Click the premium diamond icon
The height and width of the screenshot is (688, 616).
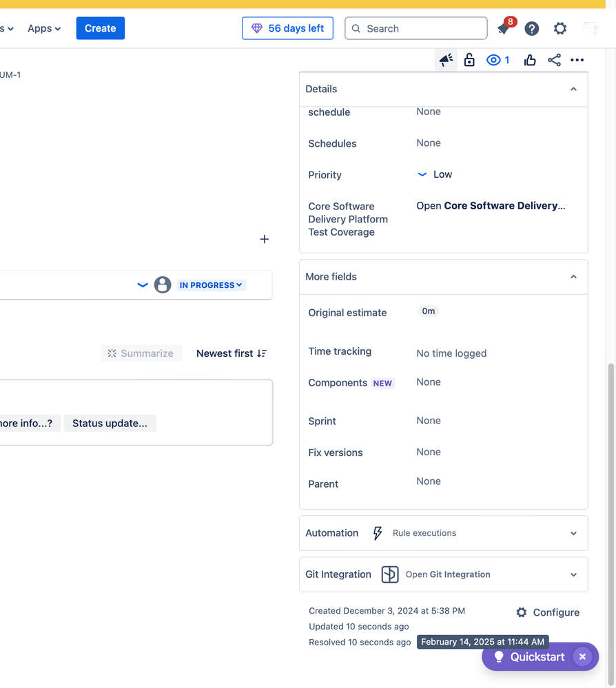[x=257, y=28]
